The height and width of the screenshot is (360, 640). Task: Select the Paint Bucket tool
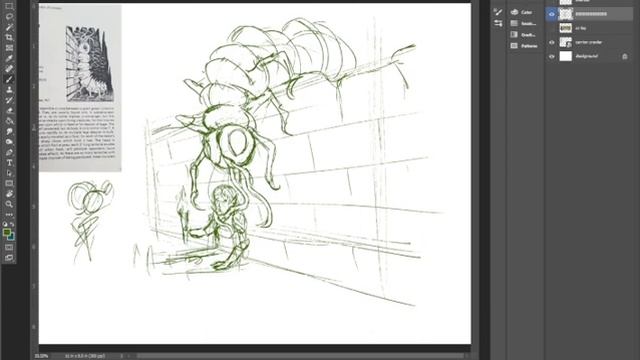9,121
